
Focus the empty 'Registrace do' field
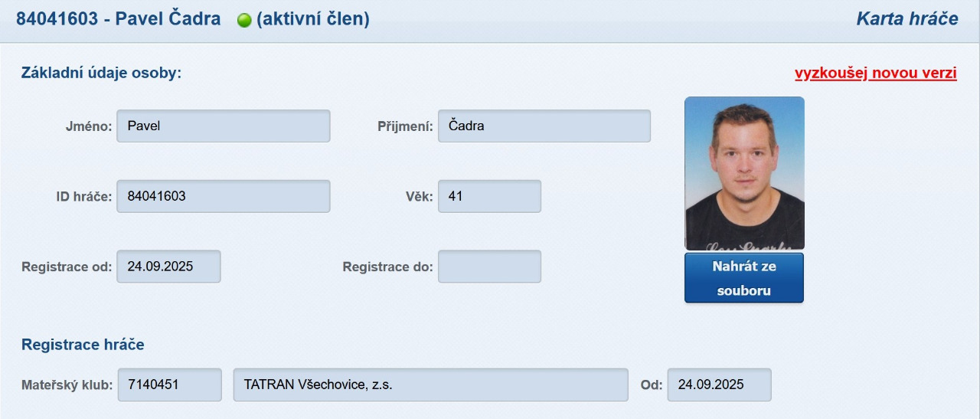(489, 267)
